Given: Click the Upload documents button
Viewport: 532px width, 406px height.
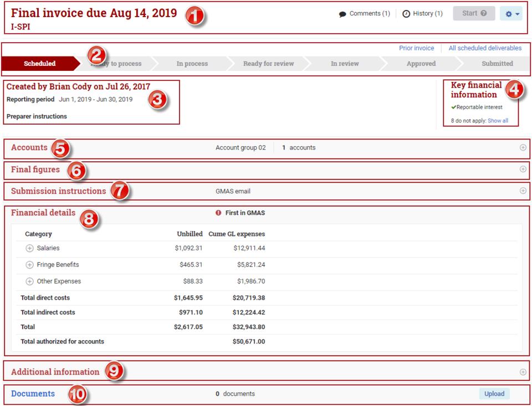Looking at the screenshot, I should click(x=494, y=394).
